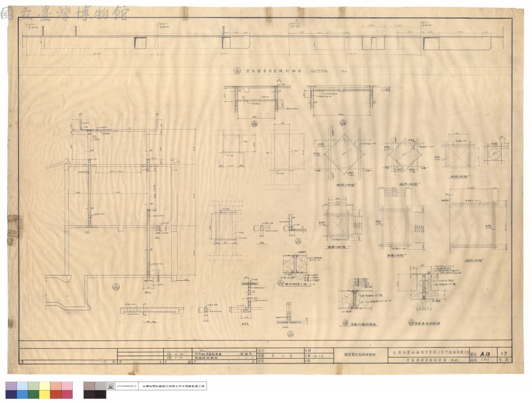Click the crossed square opening detail
This screenshot has height=404, width=532.
tap(231, 143)
